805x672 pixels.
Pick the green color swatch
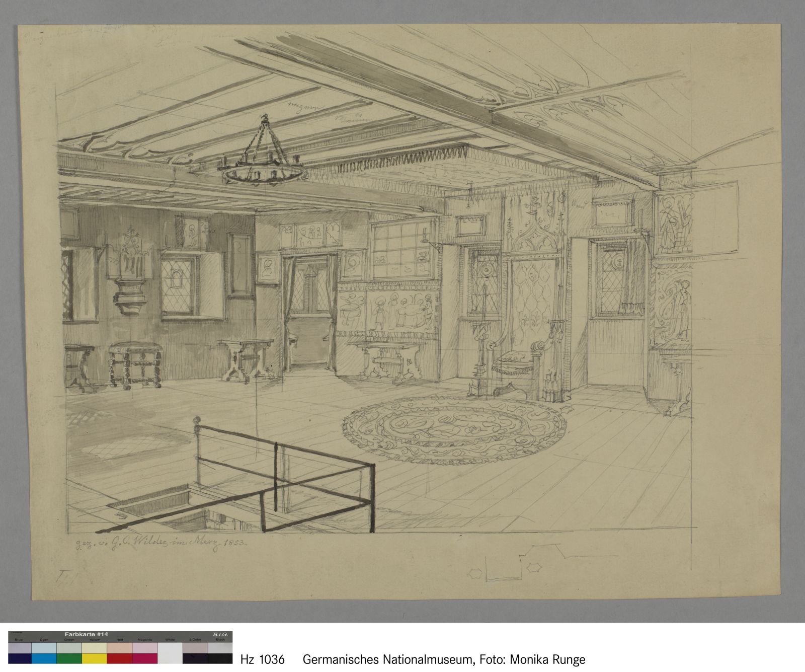point(69,659)
